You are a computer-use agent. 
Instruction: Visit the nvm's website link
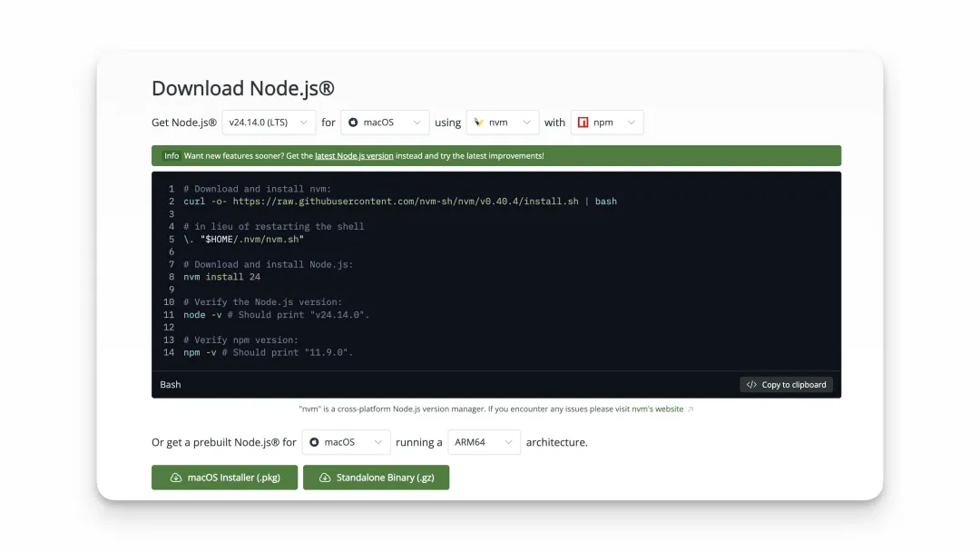pyautogui.click(x=657, y=409)
